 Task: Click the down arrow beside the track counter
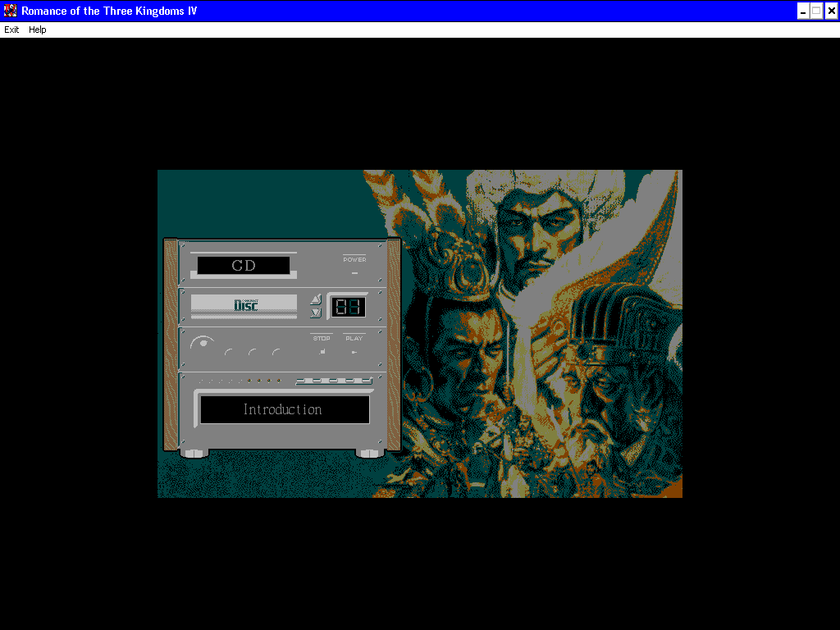tap(316, 313)
